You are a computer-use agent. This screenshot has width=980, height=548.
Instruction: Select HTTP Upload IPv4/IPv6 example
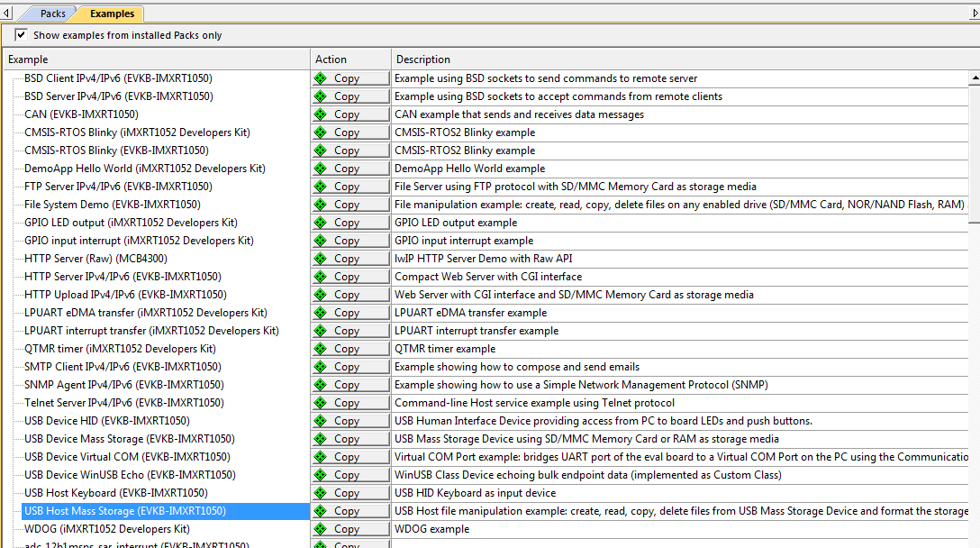tap(125, 295)
